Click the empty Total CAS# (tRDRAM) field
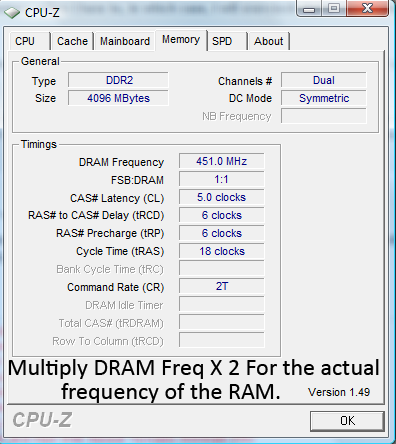Image resolution: width=396 pixels, height=444 pixels. pos(222,322)
